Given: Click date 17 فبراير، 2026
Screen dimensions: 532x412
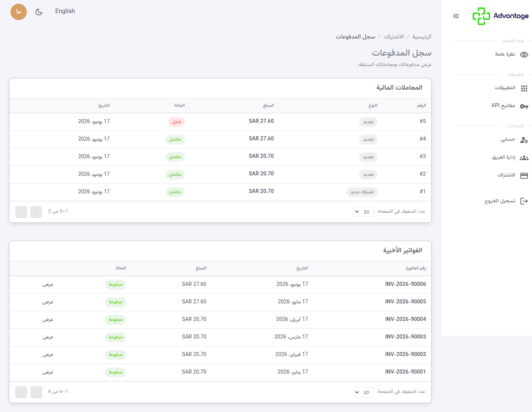Looking at the screenshot, I should tap(292, 354).
